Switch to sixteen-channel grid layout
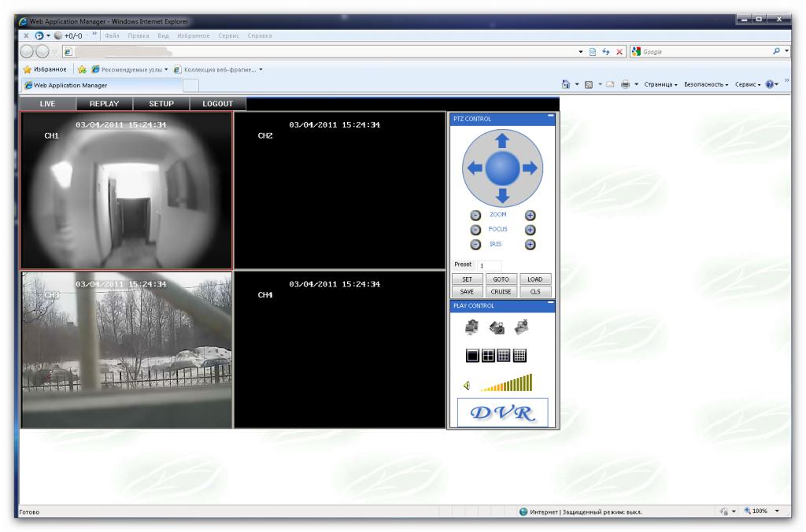This screenshot has height=532, width=806. pos(519,356)
